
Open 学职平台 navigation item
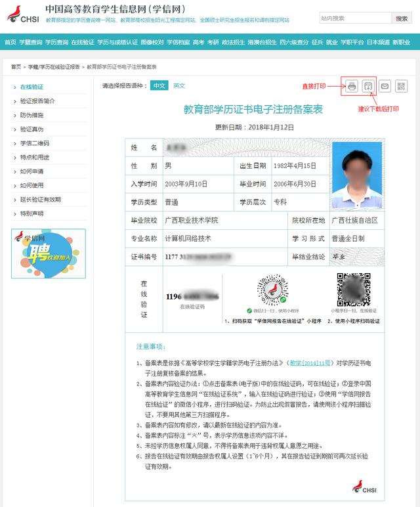click(352, 42)
